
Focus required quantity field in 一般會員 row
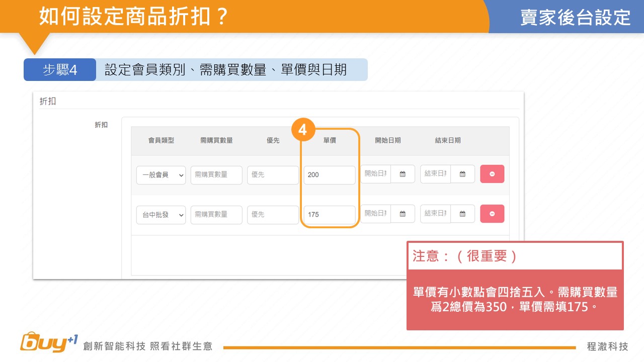point(216,175)
